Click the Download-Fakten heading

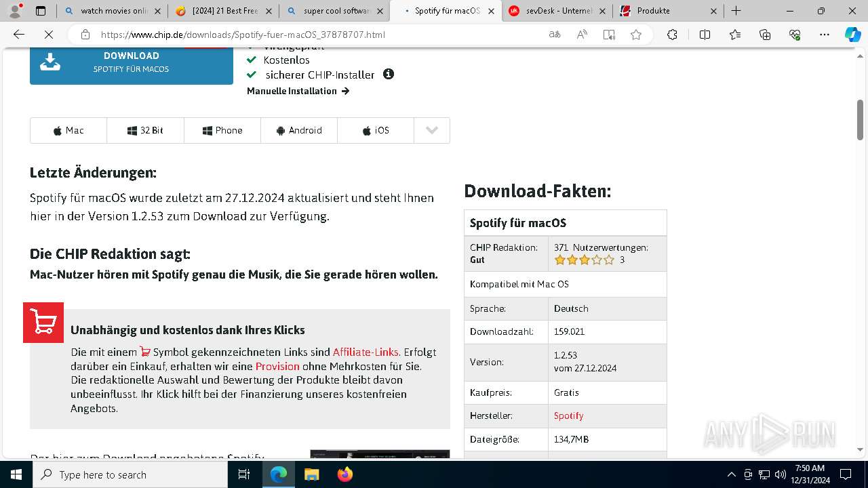click(x=538, y=192)
